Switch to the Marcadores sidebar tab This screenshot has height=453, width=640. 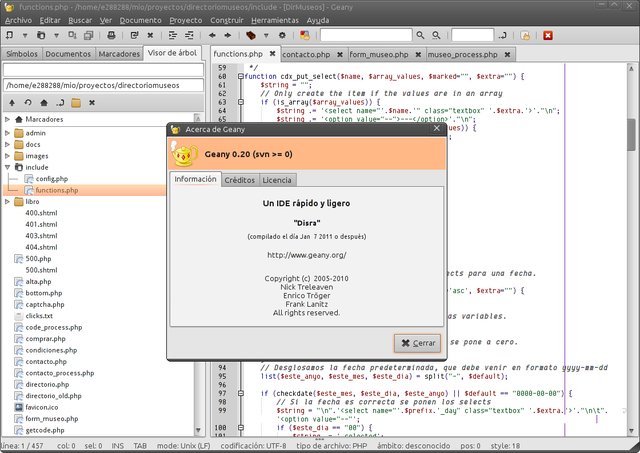click(x=119, y=54)
